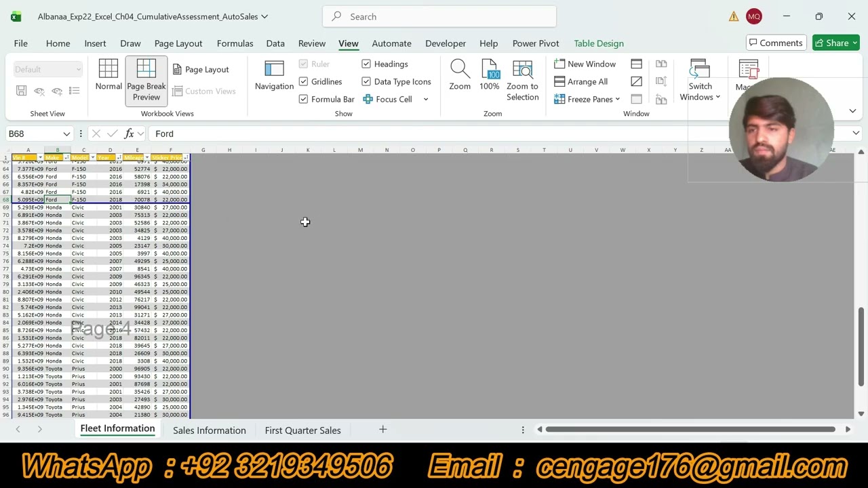Split the window into panes
This screenshot has height=488, width=868.
[x=636, y=64]
